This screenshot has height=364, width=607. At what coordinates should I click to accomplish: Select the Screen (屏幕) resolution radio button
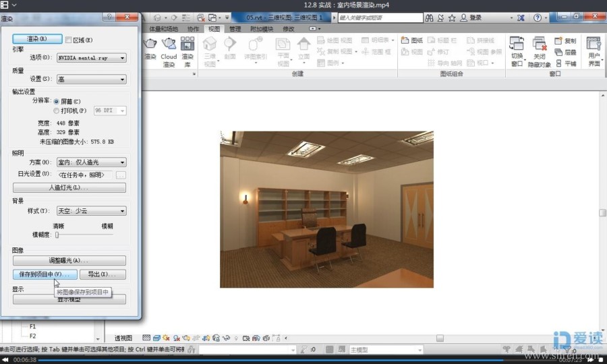(56, 101)
